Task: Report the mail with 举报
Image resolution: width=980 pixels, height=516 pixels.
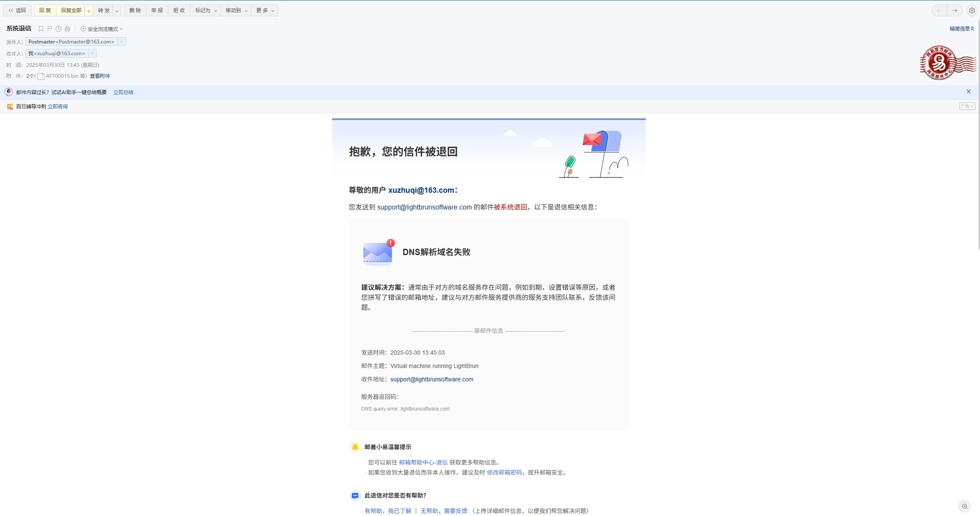Action: [157, 10]
